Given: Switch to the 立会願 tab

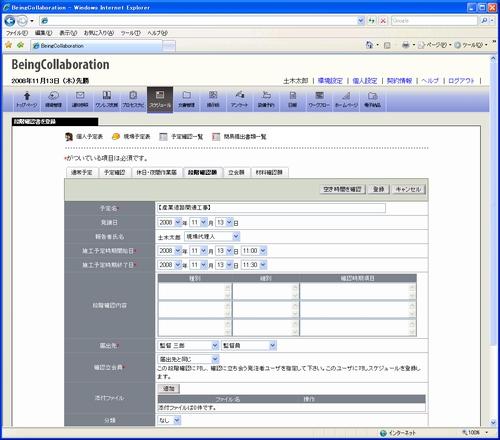Looking at the screenshot, I should point(236,172).
